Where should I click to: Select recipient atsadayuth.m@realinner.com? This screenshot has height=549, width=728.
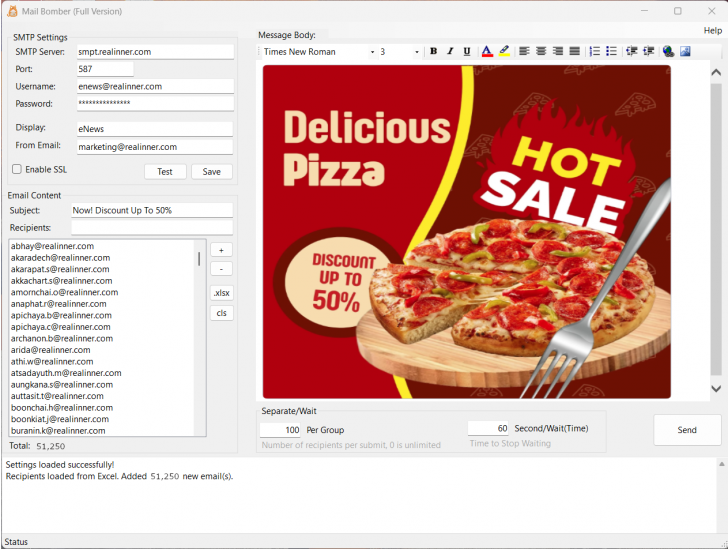pyautogui.click(x=66, y=373)
